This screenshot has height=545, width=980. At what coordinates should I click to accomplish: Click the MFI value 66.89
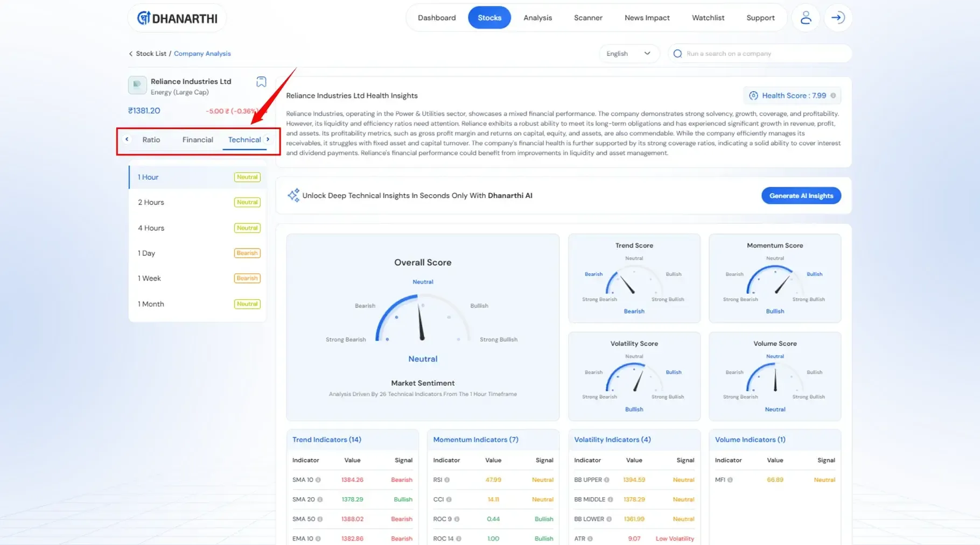775,480
